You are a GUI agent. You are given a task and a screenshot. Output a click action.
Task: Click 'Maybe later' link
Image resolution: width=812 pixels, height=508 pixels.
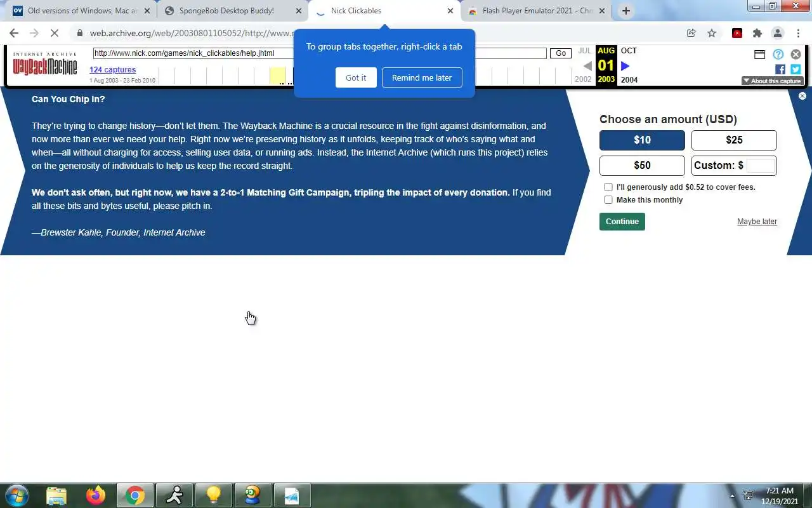tap(757, 222)
